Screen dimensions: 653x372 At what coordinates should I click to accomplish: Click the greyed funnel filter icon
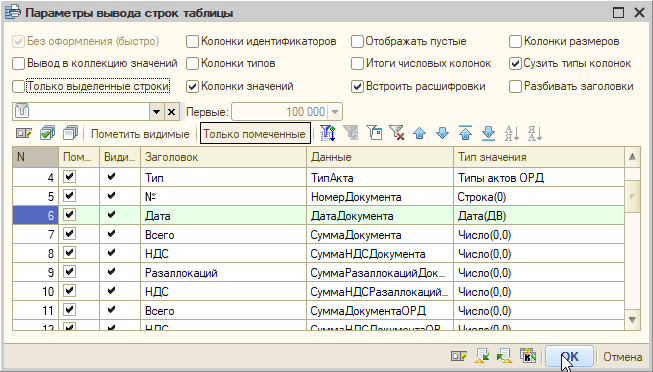351,134
